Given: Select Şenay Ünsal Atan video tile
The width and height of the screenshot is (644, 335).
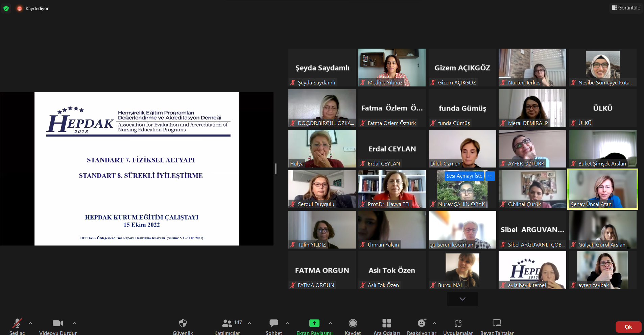Looking at the screenshot, I should pos(603,189).
